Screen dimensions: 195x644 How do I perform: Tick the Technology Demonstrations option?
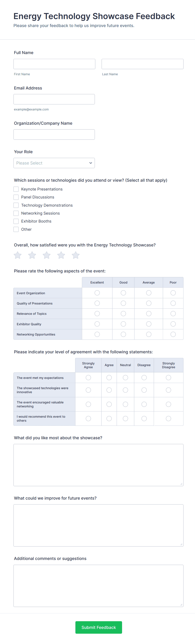click(x=16, y=205)
